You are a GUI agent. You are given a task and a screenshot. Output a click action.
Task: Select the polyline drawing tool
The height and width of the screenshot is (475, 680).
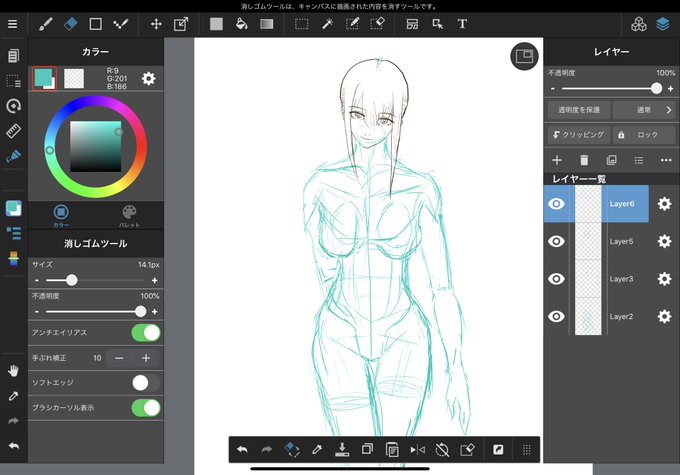[121, 24]
